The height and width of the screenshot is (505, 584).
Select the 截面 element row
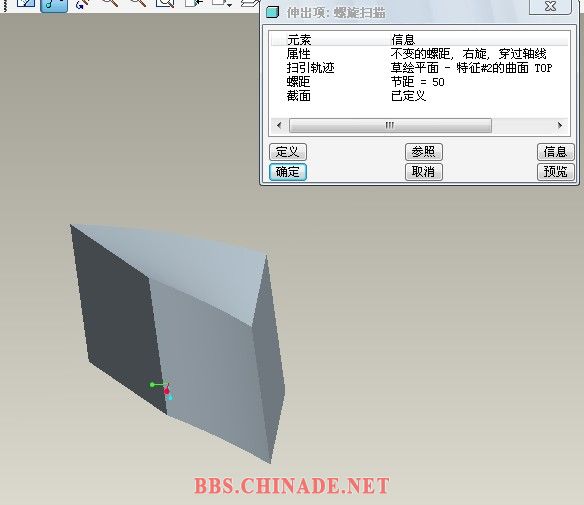pyautogui.click(x=420, y=96)
